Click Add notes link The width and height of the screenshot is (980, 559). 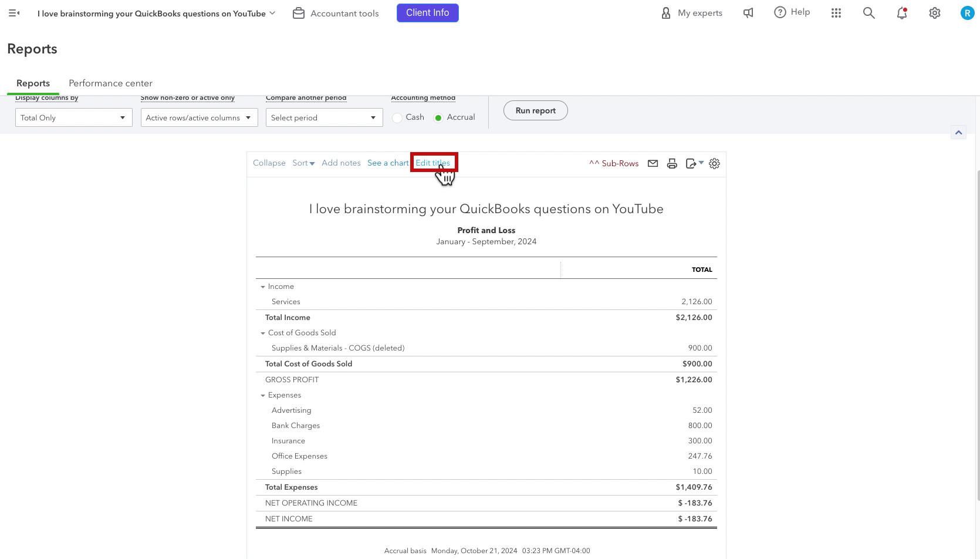tap(341, 163)
